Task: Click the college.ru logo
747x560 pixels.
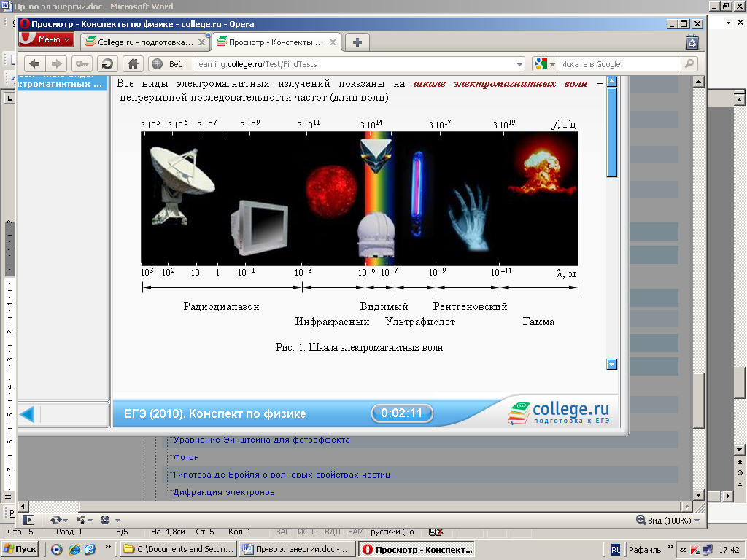Action: click(558, 412)
